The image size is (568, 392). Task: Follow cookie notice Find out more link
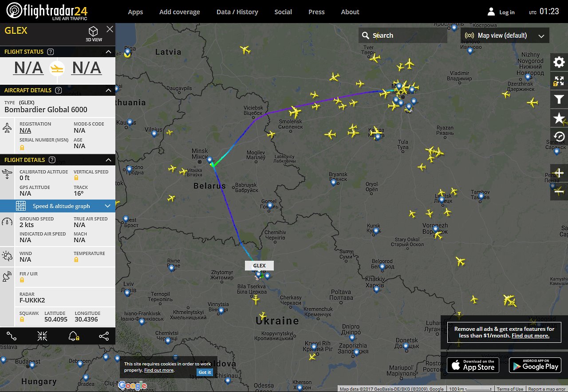(159, 370)
